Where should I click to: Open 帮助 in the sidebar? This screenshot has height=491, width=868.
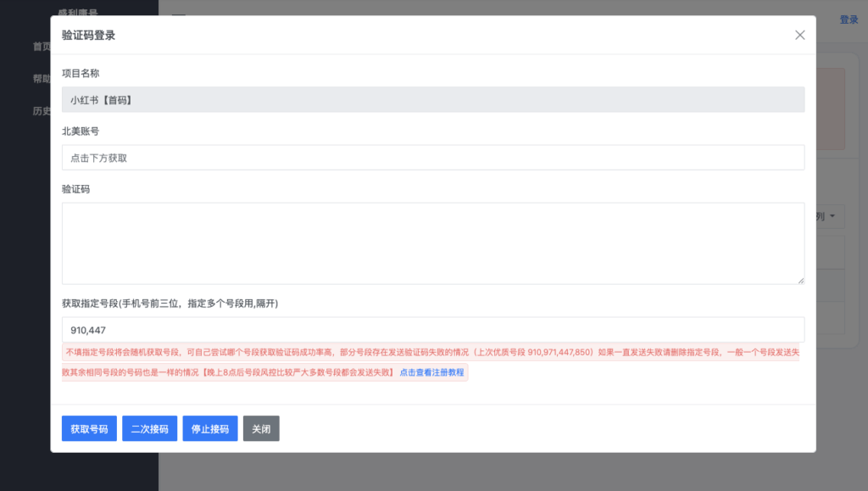(x=42, y=79)
